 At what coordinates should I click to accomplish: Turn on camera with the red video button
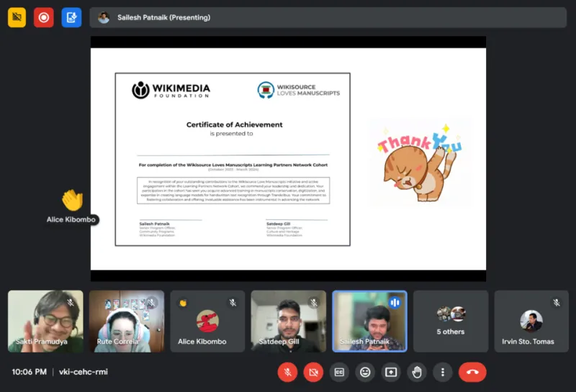[313, 372]
